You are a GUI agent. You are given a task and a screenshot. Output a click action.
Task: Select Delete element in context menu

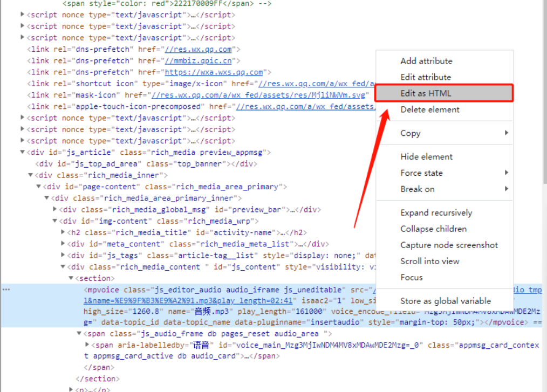[430, 109]
